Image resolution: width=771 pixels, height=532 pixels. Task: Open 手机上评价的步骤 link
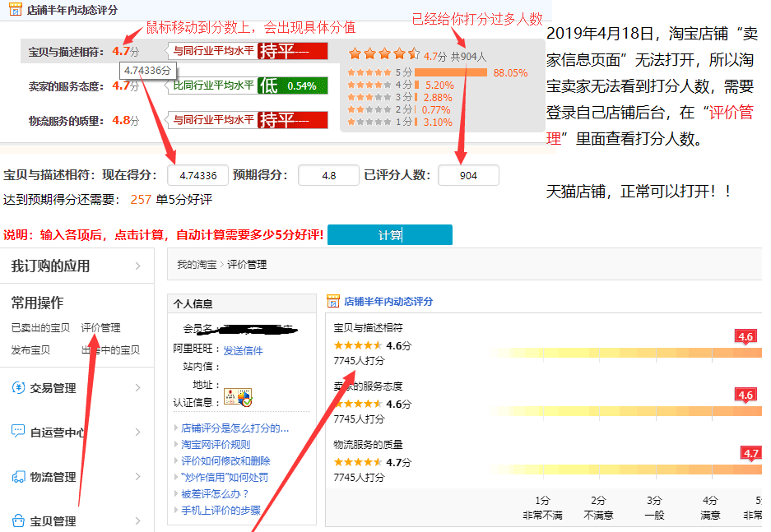coord(221,510)
